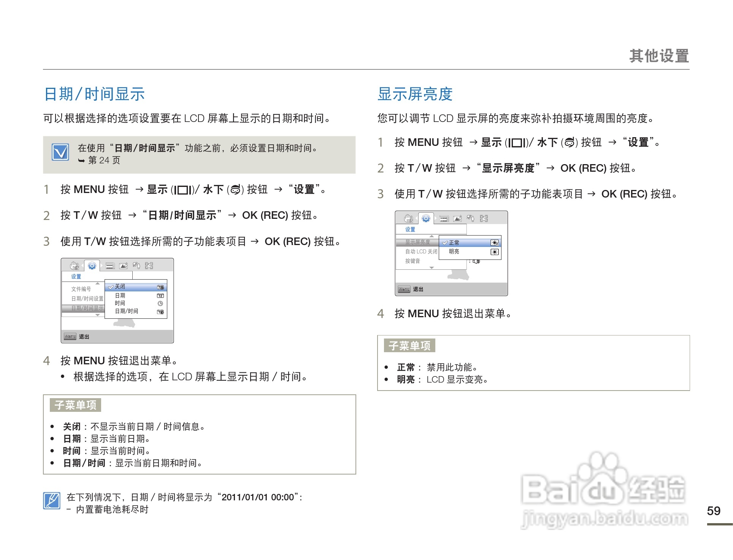Click the clock icon next to 时间
The image size is (733, 560).
pyautogui.click(x=160, y=304)
